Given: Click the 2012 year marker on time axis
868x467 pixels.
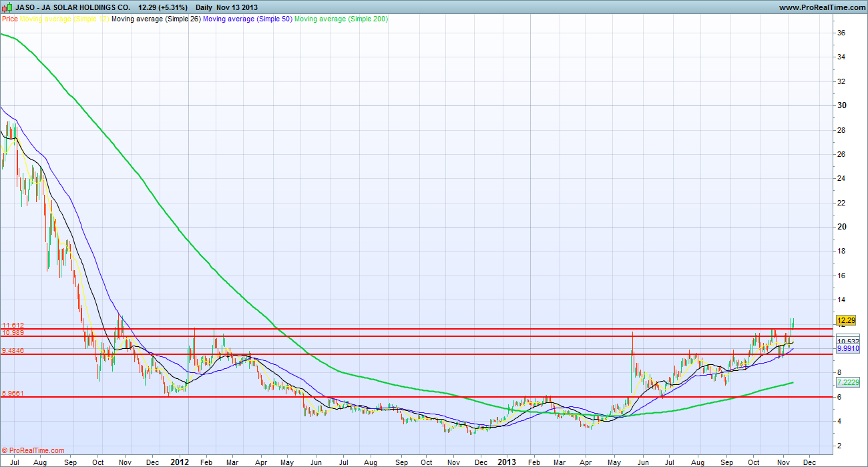Looking at the screenshot, I should pyautogui.click(x=180, y=461).
